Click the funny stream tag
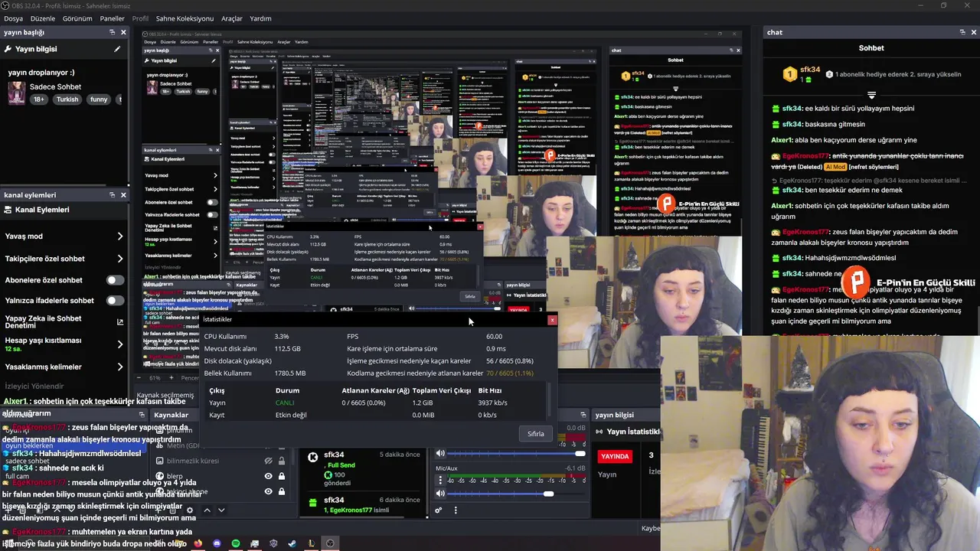 [99, 99]
